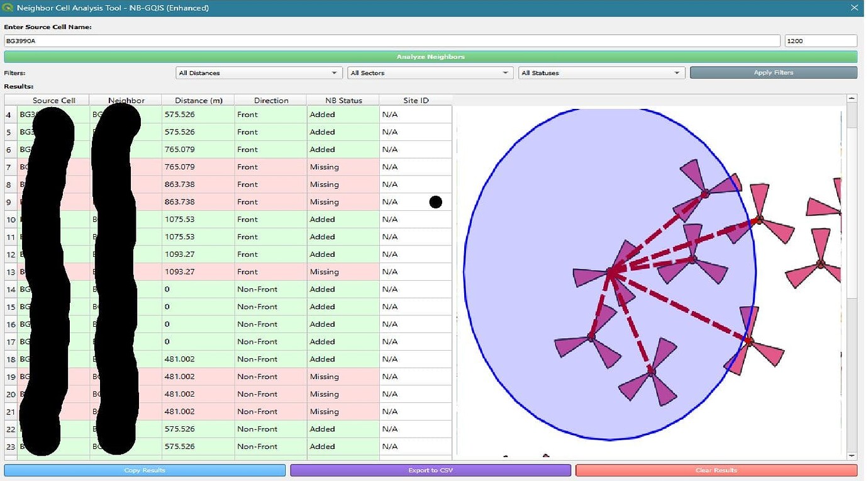Screen dimensions: 868x481
Task: Expand the All Sectors filter dropdown
Action: tap(430, 73)
